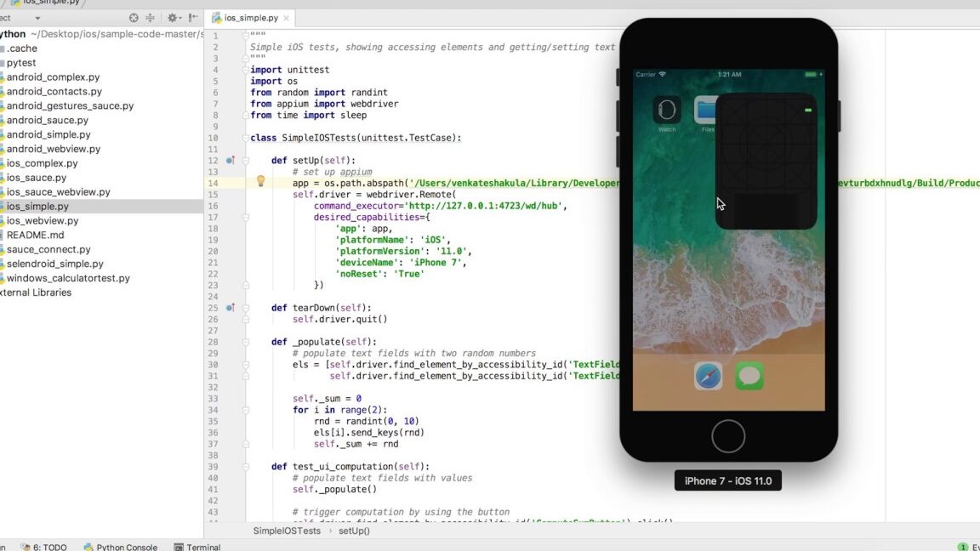The image size is (980, 551).
Task: Collapse the tearDown method fold marker
Action: point(246,308)
